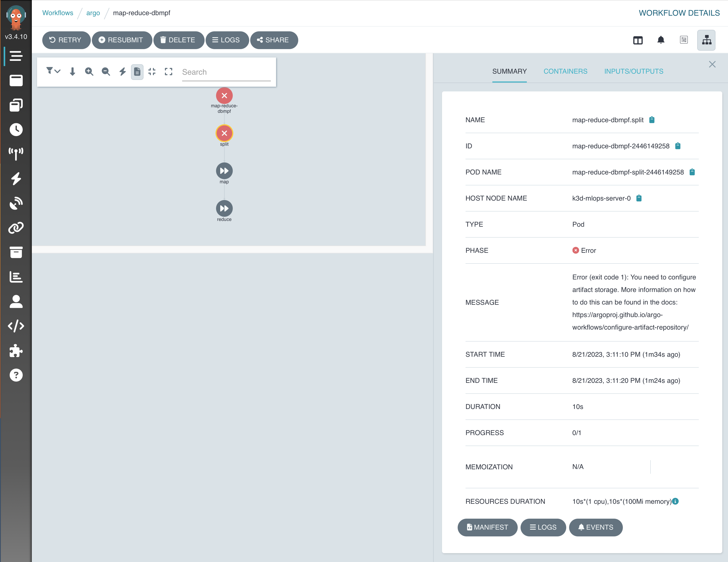Click the SHARE button
Image resolution: width=728 pixels, height=562 pixels.
click(x=274, y=40)
